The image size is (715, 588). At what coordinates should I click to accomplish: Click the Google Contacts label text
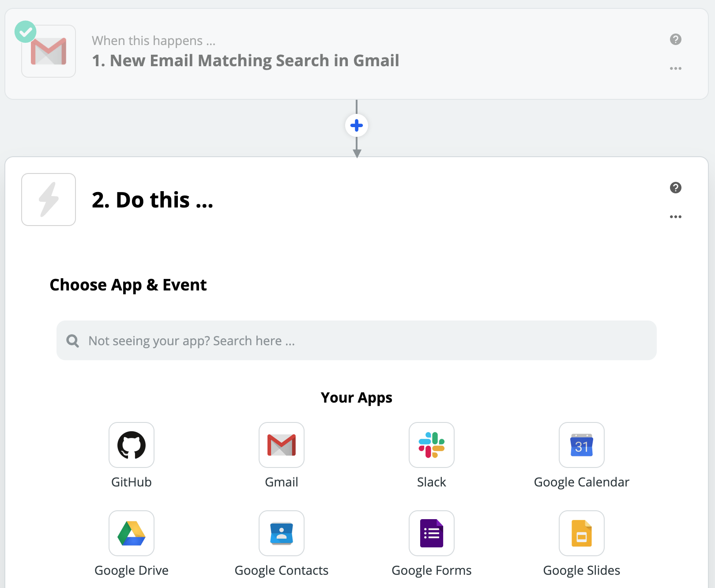click(x=282, y=570)
